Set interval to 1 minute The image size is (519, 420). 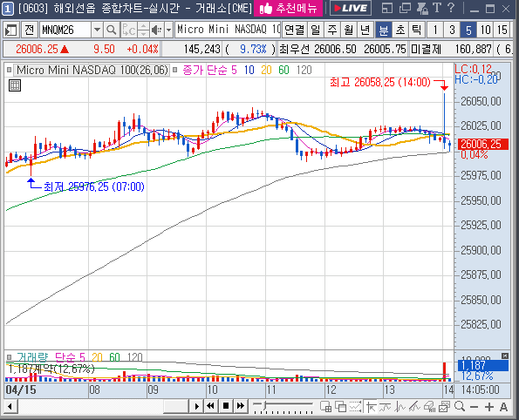coord(435,30)
